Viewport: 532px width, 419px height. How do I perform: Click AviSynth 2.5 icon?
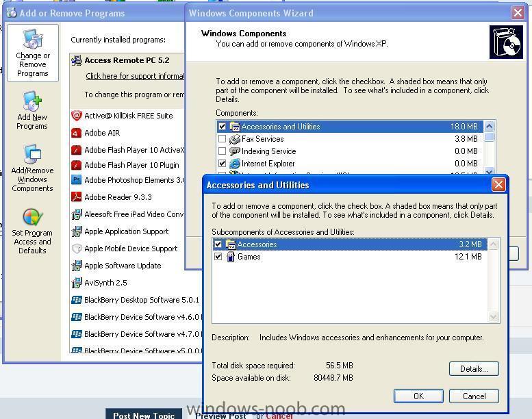click(x=77, y=283)
